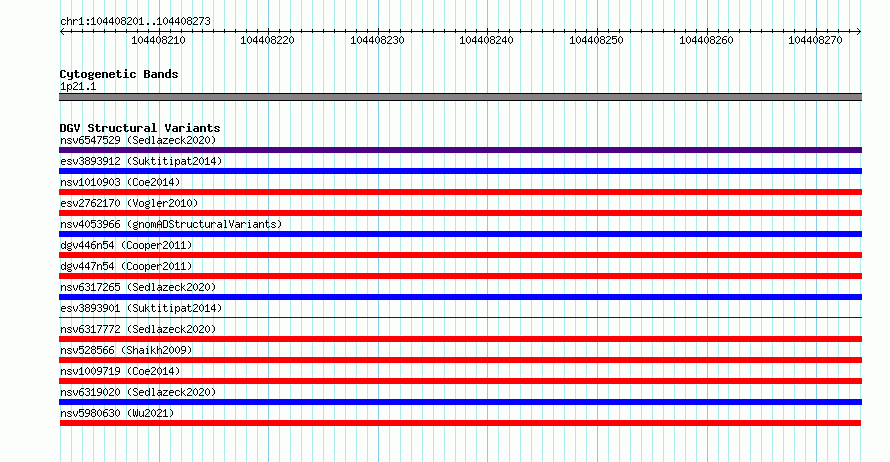
Task: Click dgv447n54 (Cooper2011) variant label
Action: 126,266
